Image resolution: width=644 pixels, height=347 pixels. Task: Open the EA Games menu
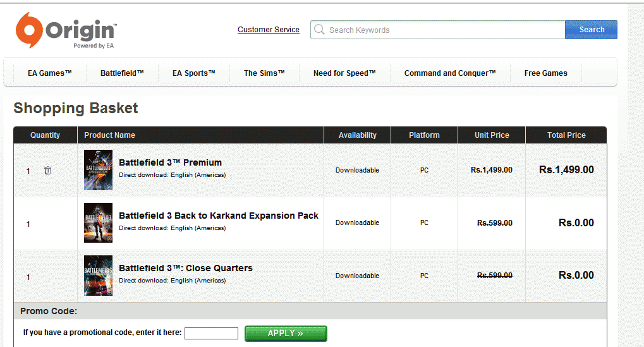[49, 73]
